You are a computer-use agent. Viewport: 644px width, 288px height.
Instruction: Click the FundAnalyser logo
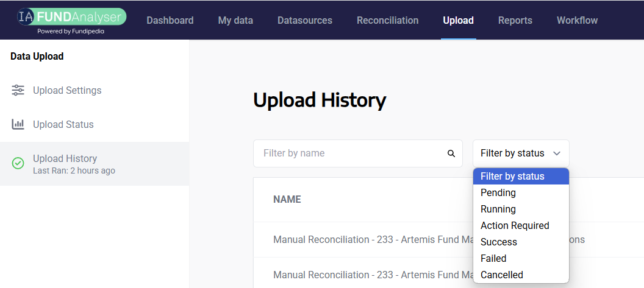point(71,20)
